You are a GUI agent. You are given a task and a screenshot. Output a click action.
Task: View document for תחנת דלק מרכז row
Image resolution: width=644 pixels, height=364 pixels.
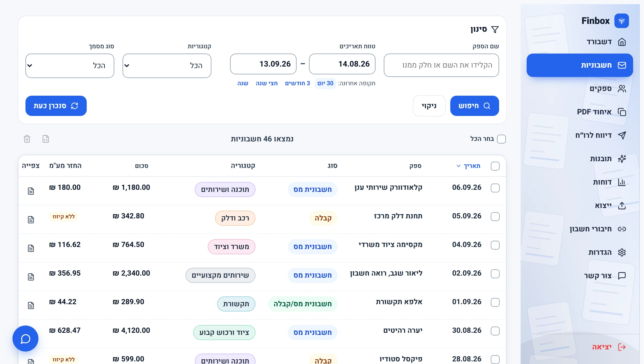[x=31, y=220]
